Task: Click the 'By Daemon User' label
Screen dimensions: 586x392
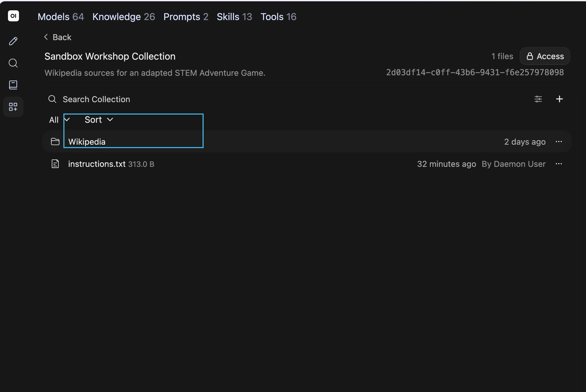Action: 514,164
